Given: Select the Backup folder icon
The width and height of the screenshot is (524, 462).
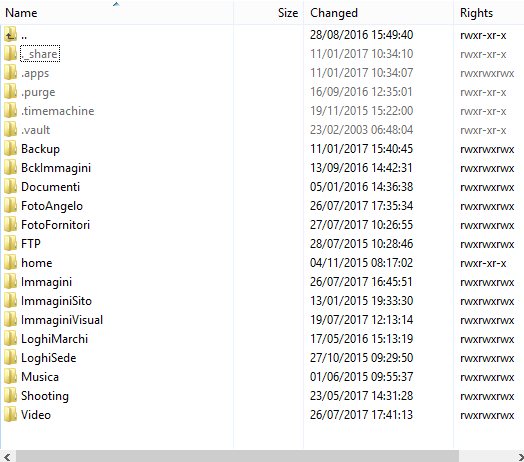Looking at the screenshot, I should tap(10, 148).
